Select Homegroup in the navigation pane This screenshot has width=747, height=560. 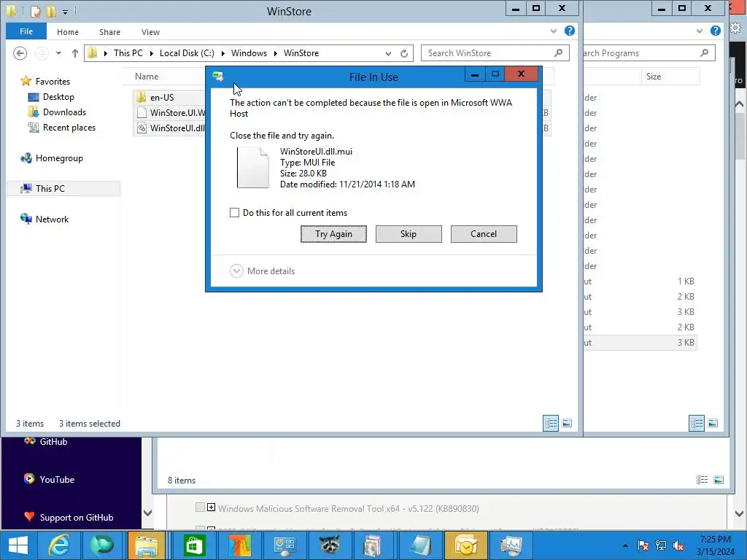tap(59, 158)
